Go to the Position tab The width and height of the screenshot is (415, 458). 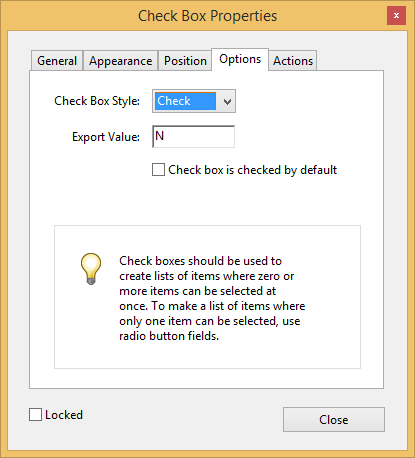tap(185, 61)
